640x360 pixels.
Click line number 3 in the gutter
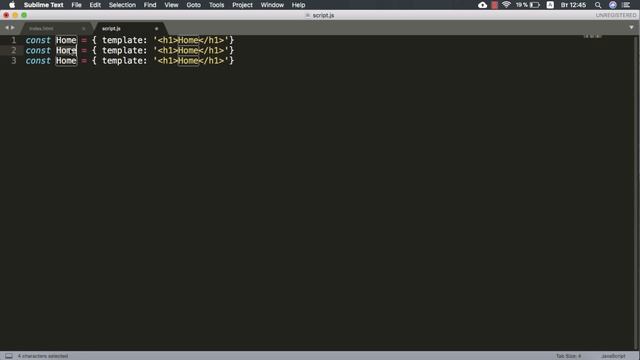pos(13,60)
